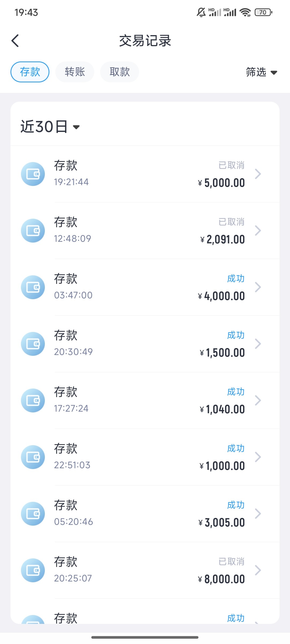
Task: Tap the back arrow icon
Action: pyautogui.click(x=15, y=41)
